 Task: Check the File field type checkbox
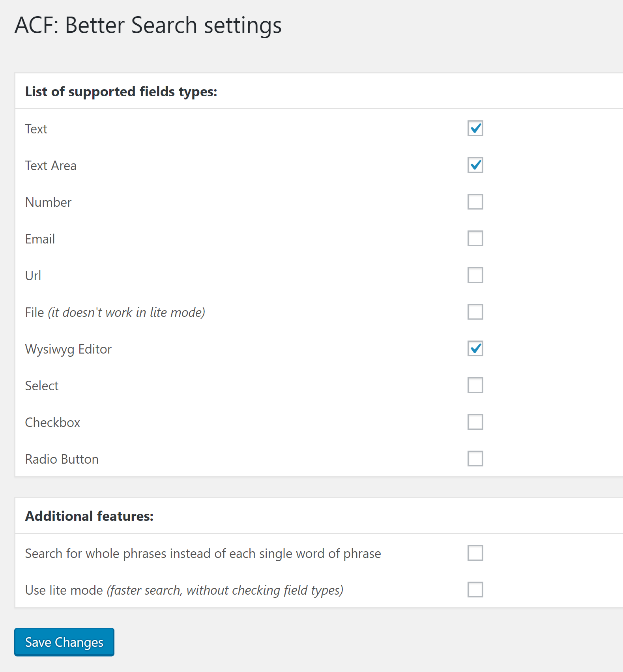point(475,312)
